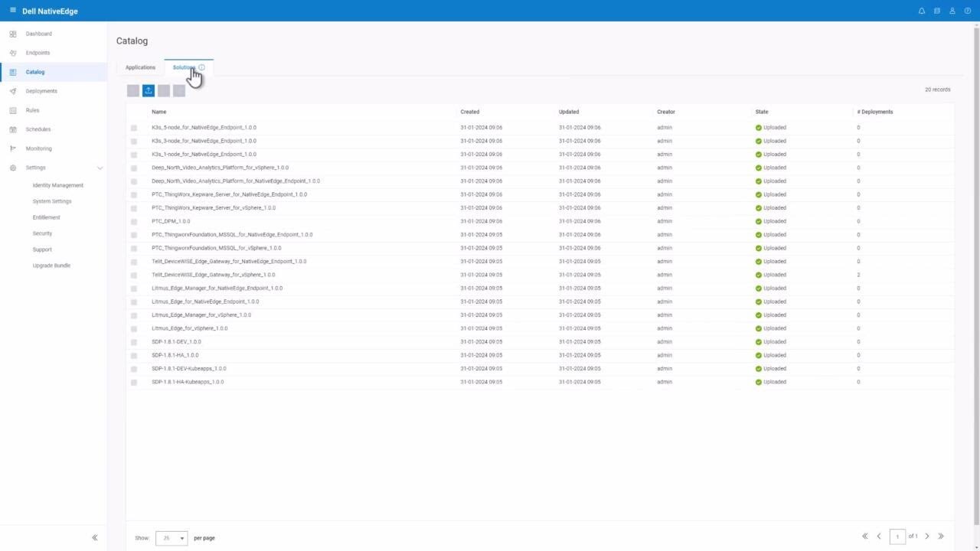The height and width of the screenshot is (551, 980).
Task: Click PTC_ThingworxFoundation_MSSQL_for_vSphere_1.0.0 name
Action: (217, 248)
